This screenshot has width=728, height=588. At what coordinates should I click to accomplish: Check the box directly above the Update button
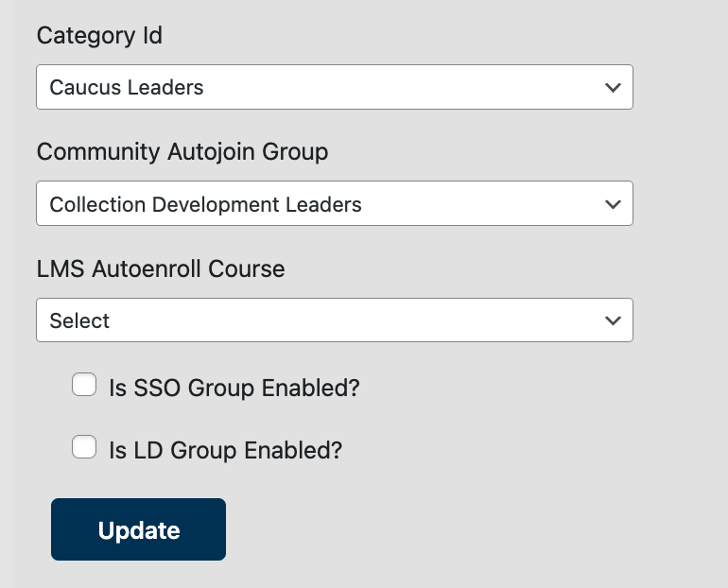point(85,447)
